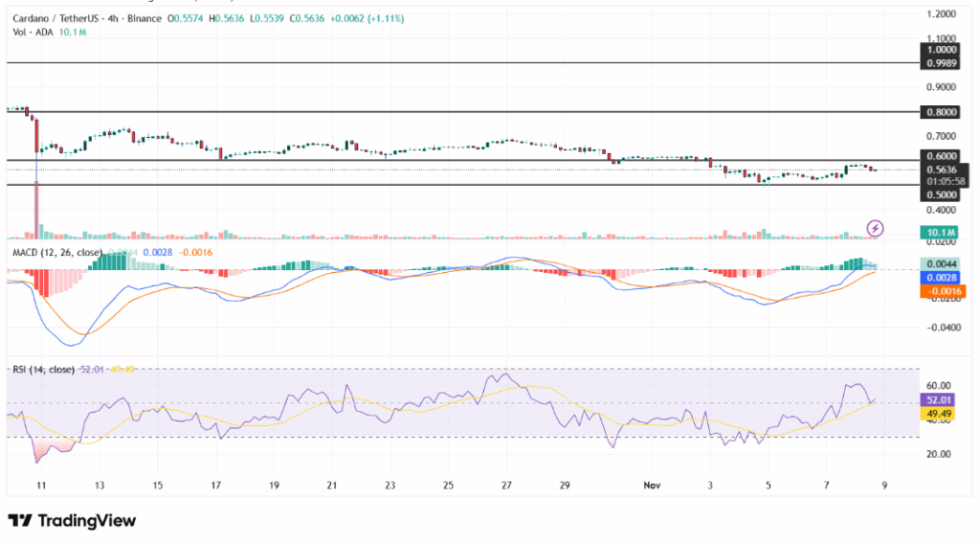Click the 1.0000 price tag on axis

[x=940, y=49]
